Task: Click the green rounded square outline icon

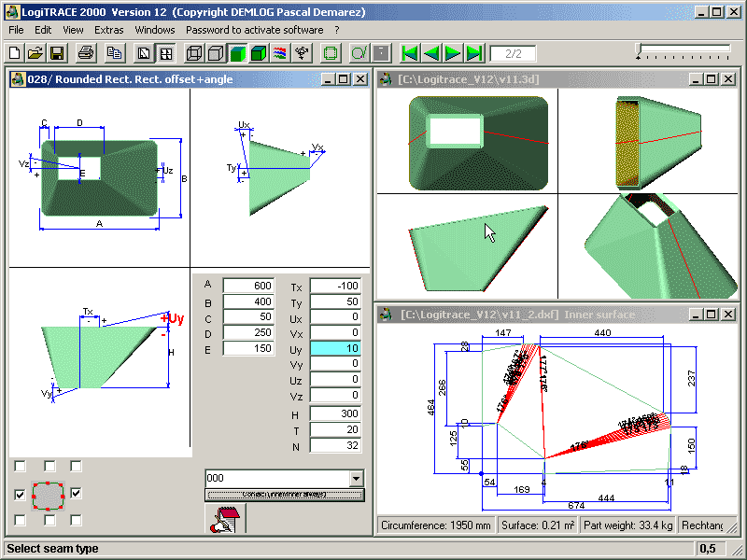Action: tap(331, 53)
